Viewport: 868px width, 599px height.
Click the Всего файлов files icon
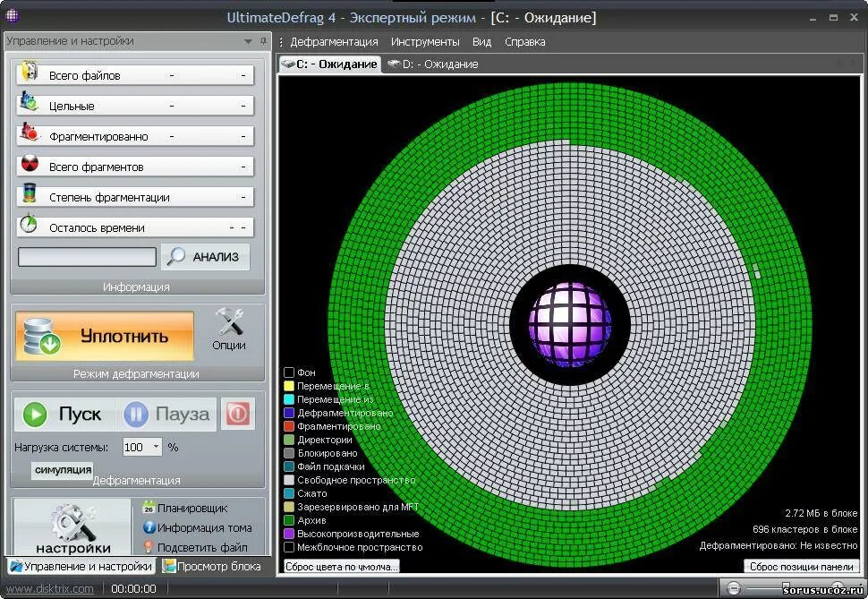(x=30, y=72)
